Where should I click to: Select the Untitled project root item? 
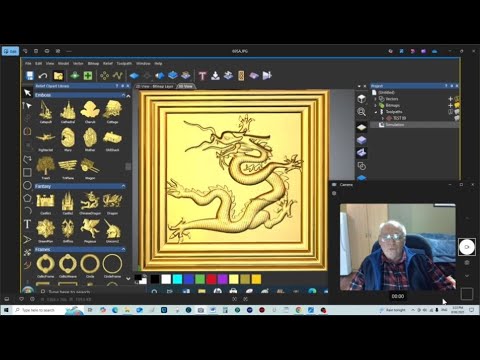tap(386, 93)
